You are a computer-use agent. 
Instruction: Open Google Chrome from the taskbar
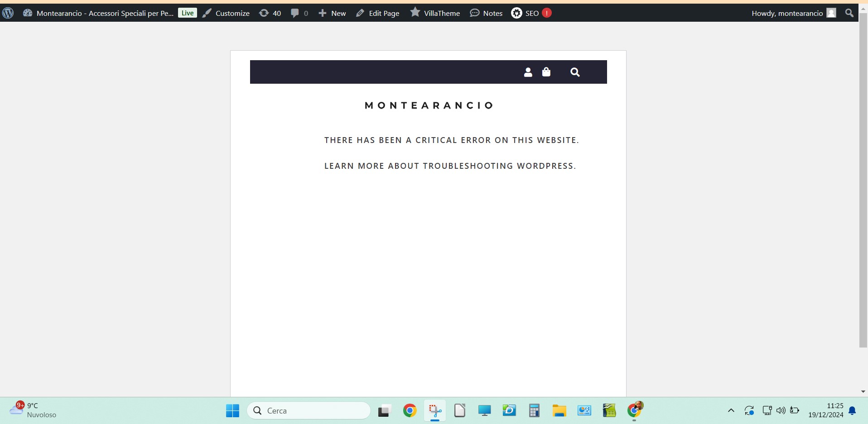[x=410, y=411]
